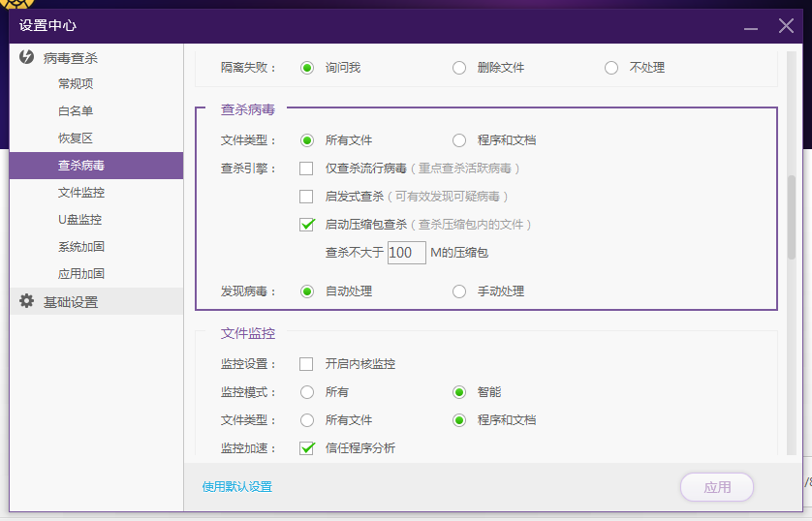This screenshot has width=812, height=521.
Task: Toggle 开启内核监控 checkbox
Action: point(306,364)
